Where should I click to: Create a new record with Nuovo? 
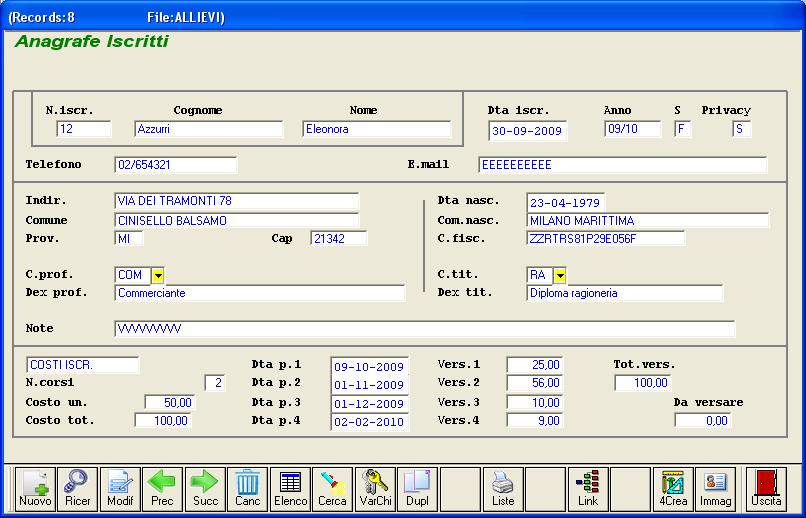point(35,489)
